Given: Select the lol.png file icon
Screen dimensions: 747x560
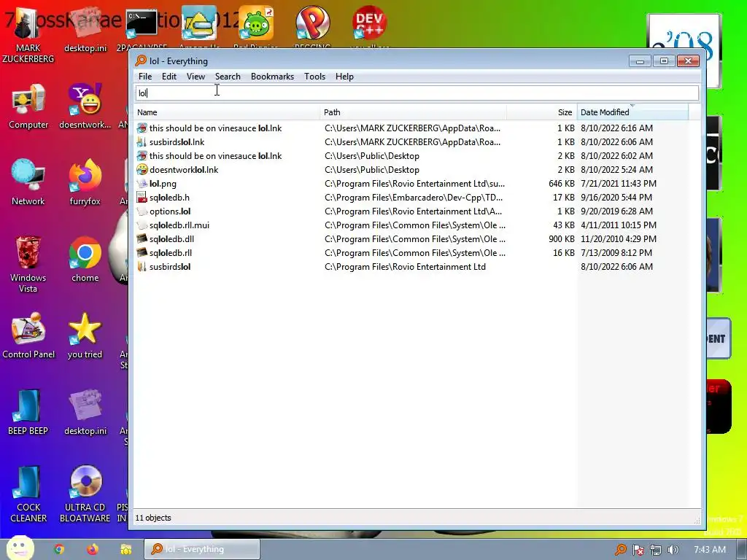Looking at the screenshot, I should pyautogui.click(x=142, y=184).
